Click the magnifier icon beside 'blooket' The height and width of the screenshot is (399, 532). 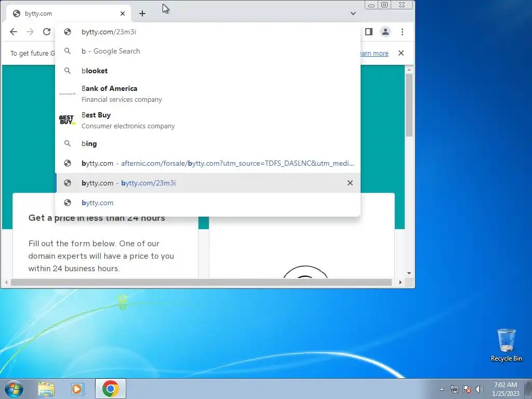point(68,71)
